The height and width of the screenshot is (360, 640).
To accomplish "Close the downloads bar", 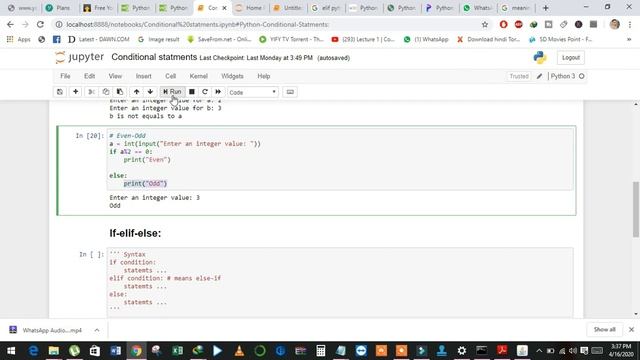I will point(631,330).
